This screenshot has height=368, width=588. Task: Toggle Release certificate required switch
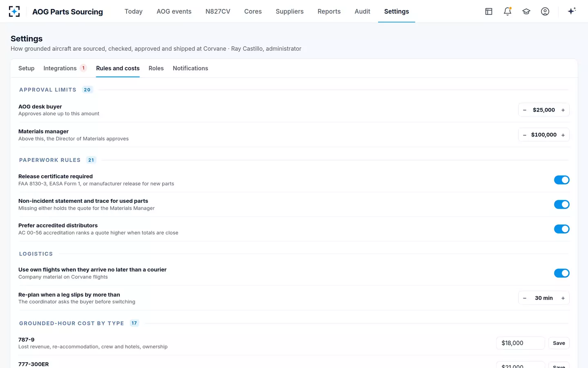(x=562, y=180)
